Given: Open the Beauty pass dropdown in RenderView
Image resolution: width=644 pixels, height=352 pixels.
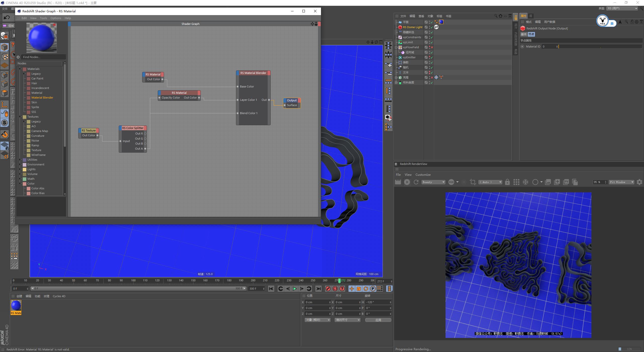Looking at the screenshot, I should coord(433,182).
